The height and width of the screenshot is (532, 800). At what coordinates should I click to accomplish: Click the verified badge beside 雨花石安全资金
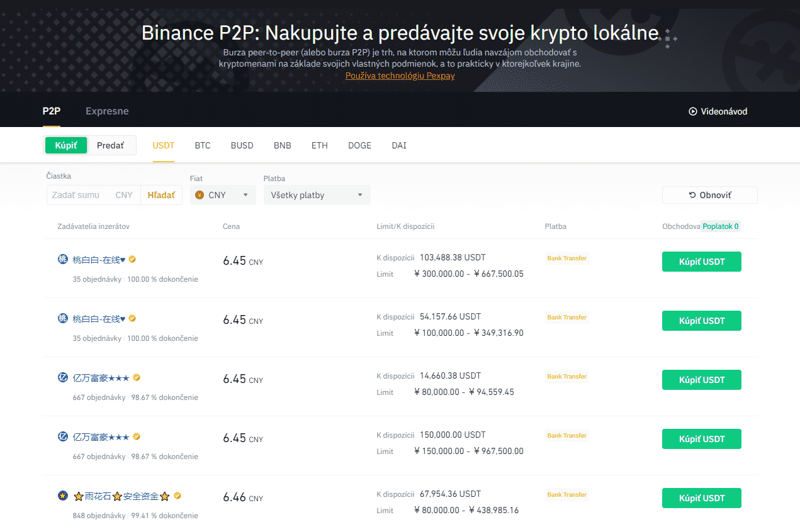[x=177, y=496]
